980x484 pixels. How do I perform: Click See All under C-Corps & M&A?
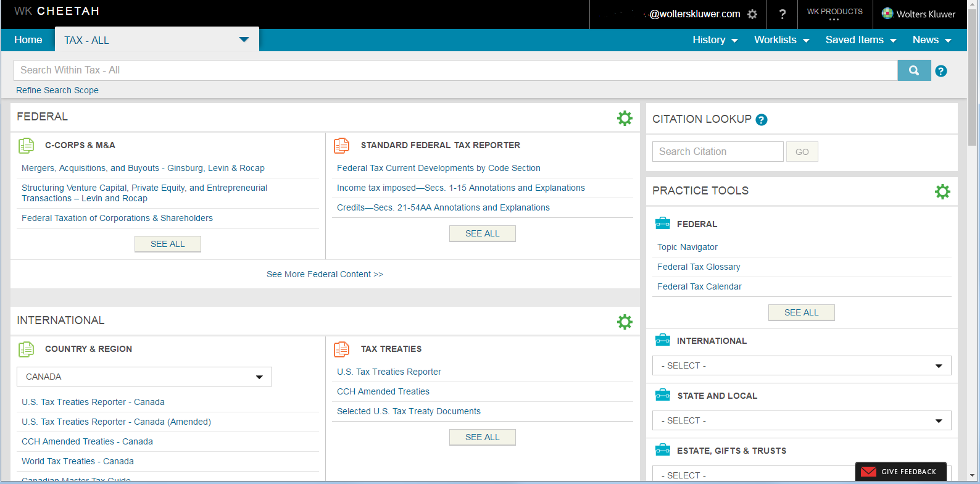tap(168, 244)
